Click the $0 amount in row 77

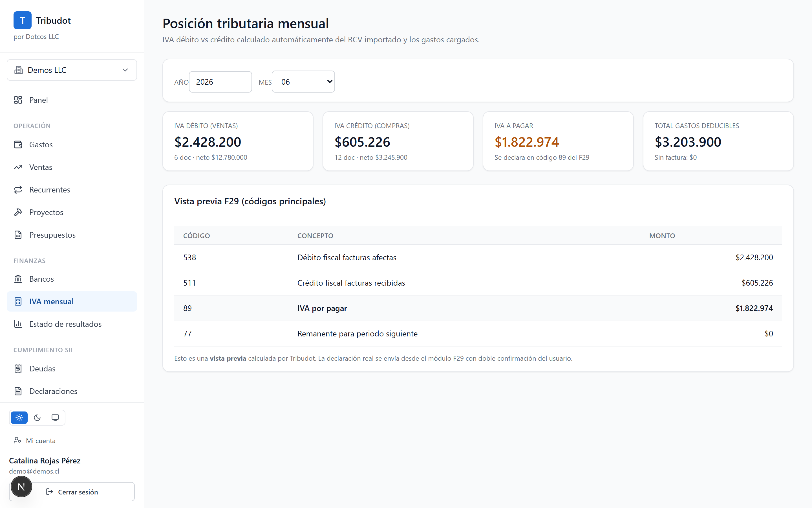(x=768, y=334)
